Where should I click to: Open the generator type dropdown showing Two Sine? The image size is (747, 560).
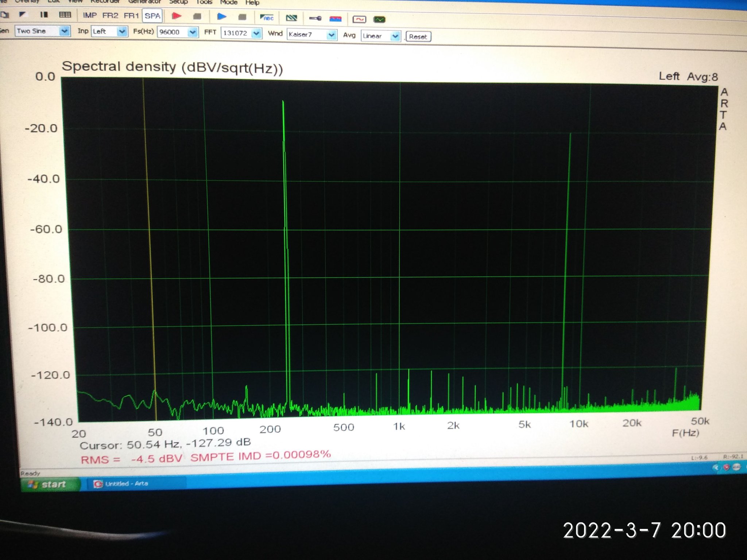(x=42, y=31)
